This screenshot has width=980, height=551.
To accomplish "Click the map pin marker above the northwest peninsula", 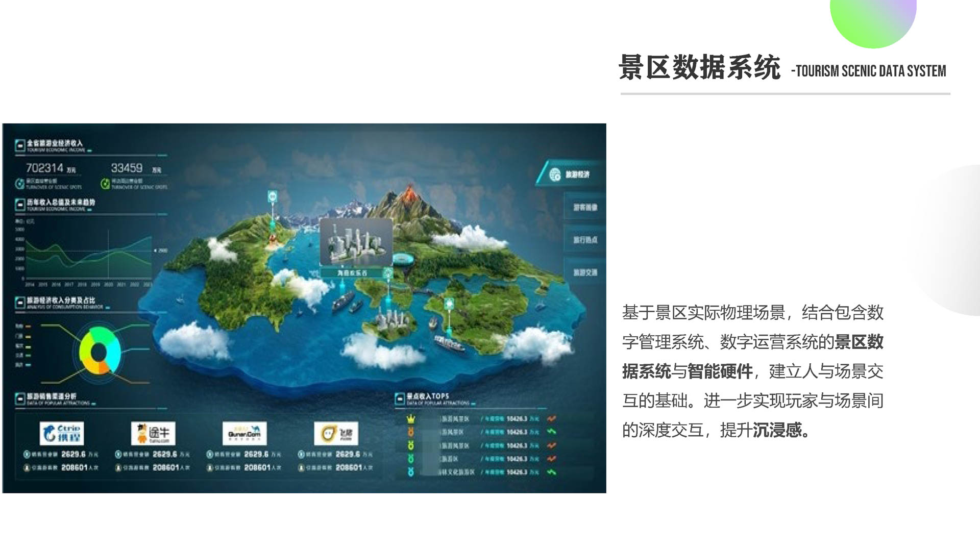I will click(273, 196).
